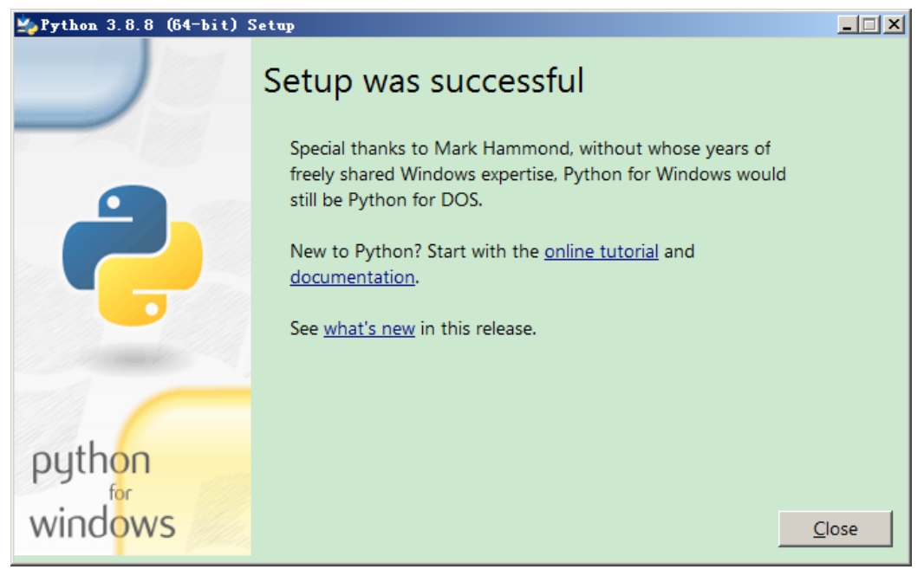Click the small "for" text in sidebar wordmark
The width and height of the screenshot is (924, 576).
point(120,493)
